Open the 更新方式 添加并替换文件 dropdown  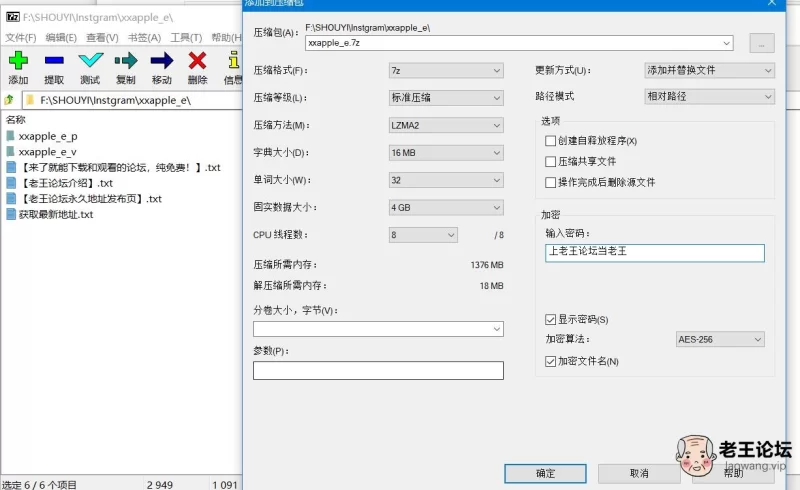[710, 70]
